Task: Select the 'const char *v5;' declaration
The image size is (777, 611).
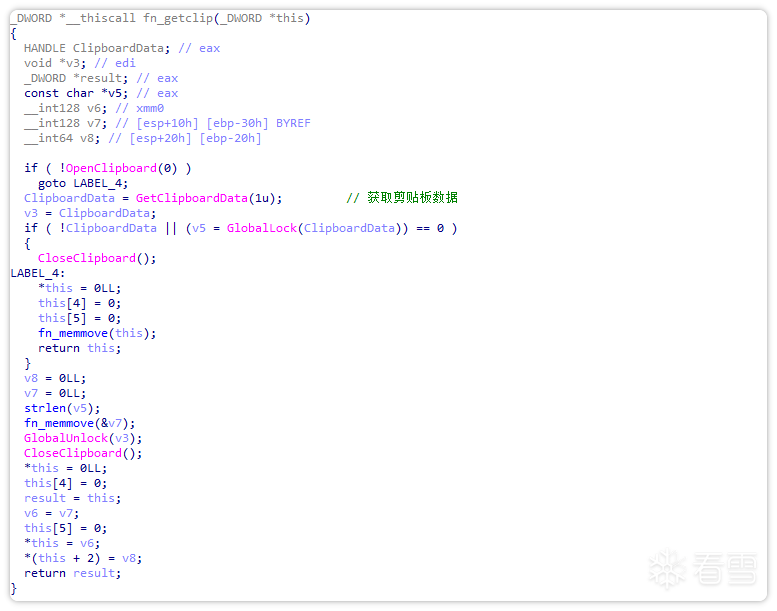Action: (x=101, y=93)
